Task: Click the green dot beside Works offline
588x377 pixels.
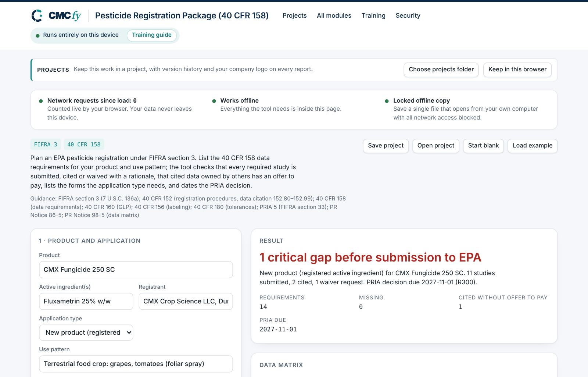Action: click(214, 101)
